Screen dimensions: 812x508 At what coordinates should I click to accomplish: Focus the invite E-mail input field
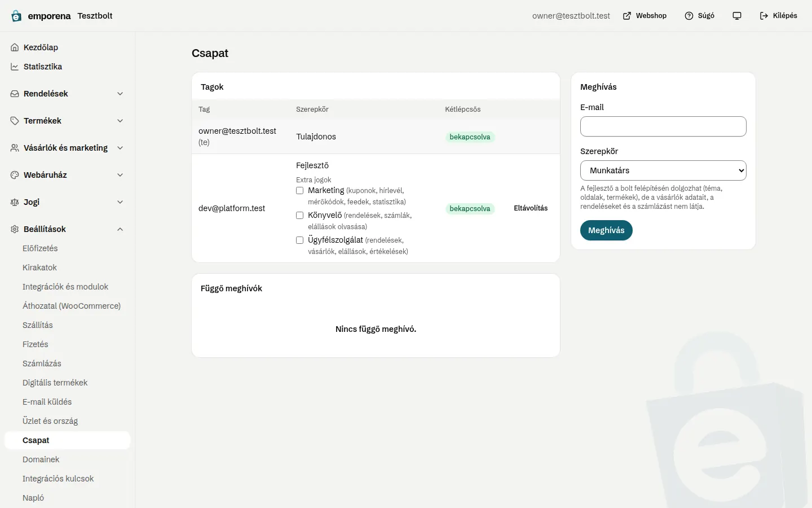point(663,126)
